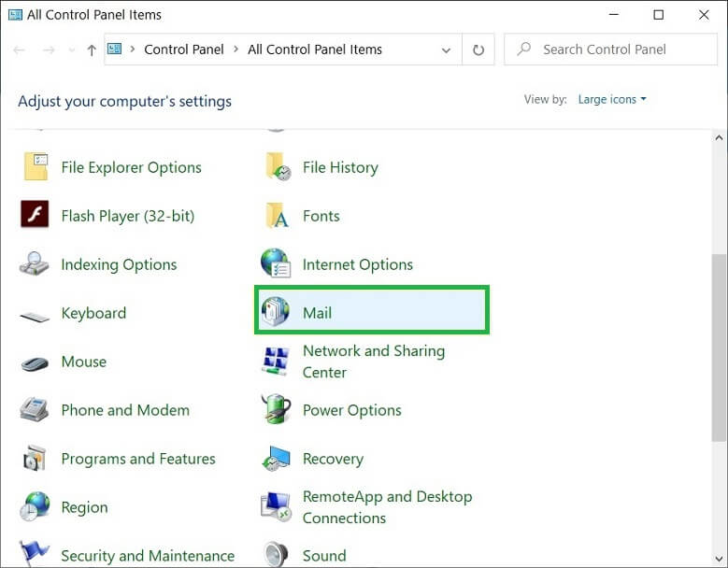Open the Sound speaker icon
The image size is (728, 568).
276,555
